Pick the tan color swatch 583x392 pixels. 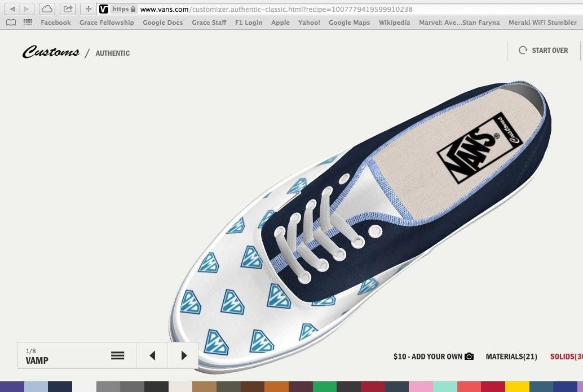pos(205,386)
